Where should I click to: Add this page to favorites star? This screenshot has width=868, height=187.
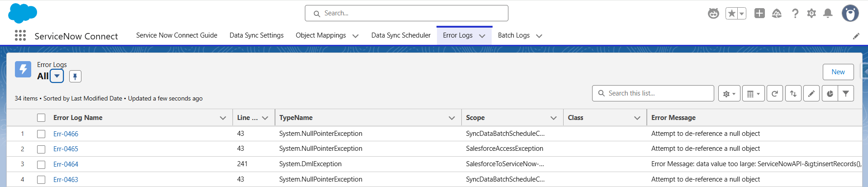tap(731, 14)
